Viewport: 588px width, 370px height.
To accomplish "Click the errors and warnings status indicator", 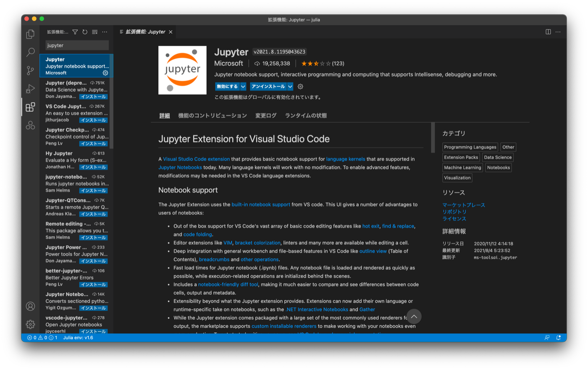I will click(42, 338).
